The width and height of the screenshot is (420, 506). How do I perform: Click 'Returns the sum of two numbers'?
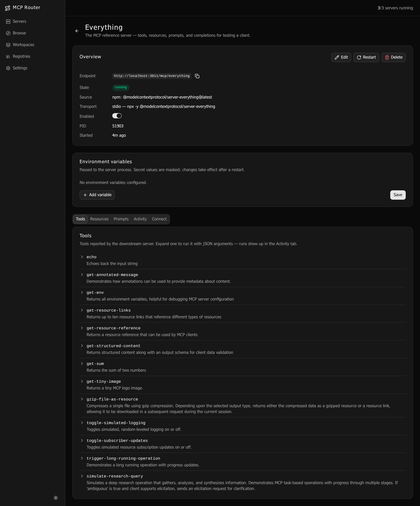pos(116,370)
